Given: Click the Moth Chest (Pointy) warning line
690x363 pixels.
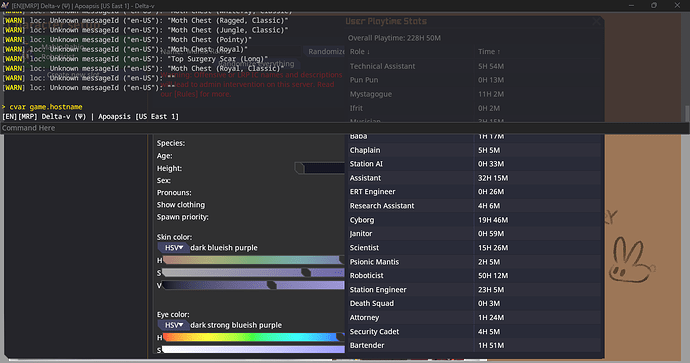Looking at the screenshot, I should coord(127,40).
